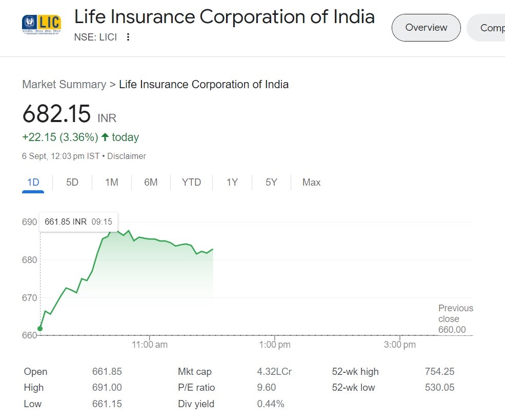Show the 1M chart range
The width and height of the screenshot is (505, 420).
[111, 183]
